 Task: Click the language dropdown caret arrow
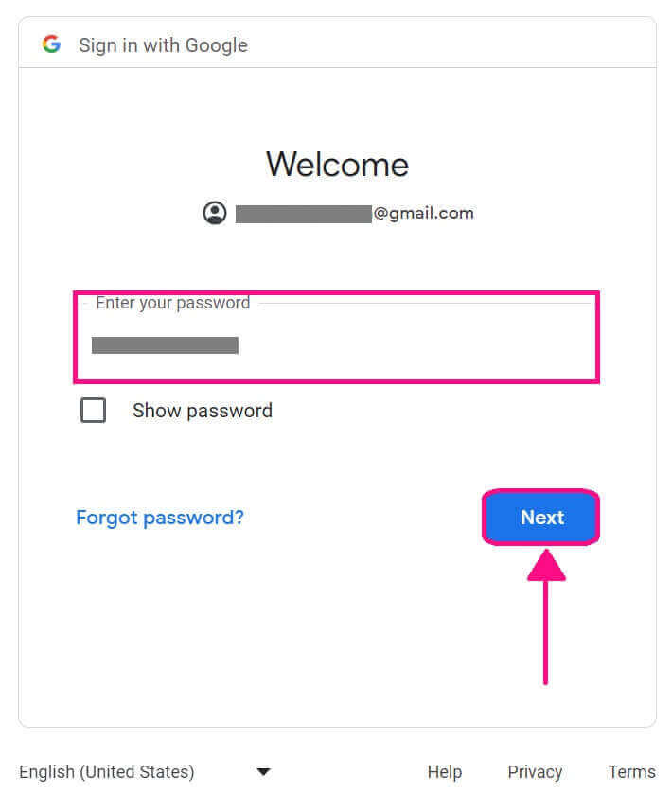(x=264, y=772)
